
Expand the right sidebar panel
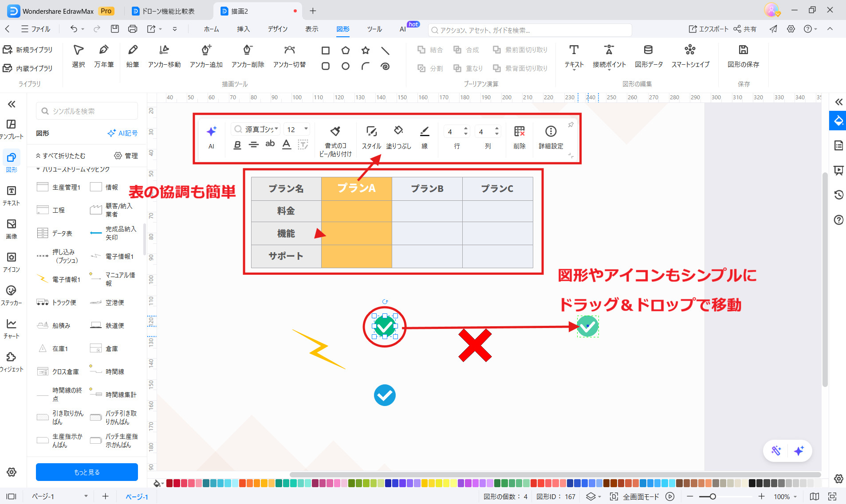point(838,102)
